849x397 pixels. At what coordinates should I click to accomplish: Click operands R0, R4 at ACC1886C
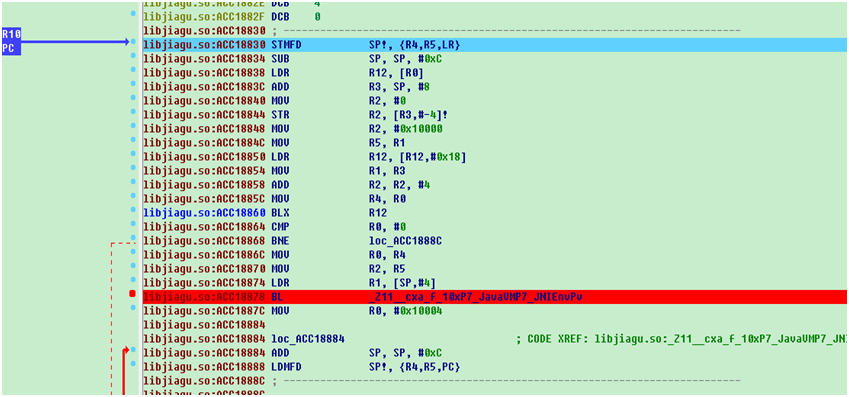click(386, 255)
